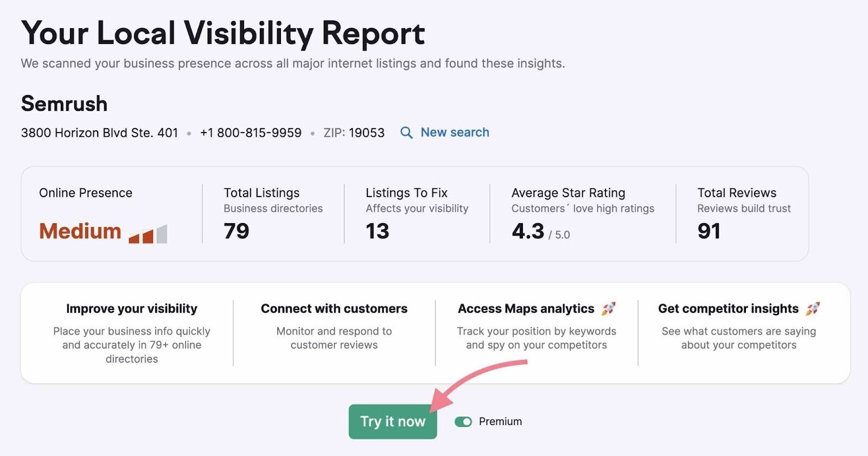Click the Semrush business name heading

tap(64, 104)
